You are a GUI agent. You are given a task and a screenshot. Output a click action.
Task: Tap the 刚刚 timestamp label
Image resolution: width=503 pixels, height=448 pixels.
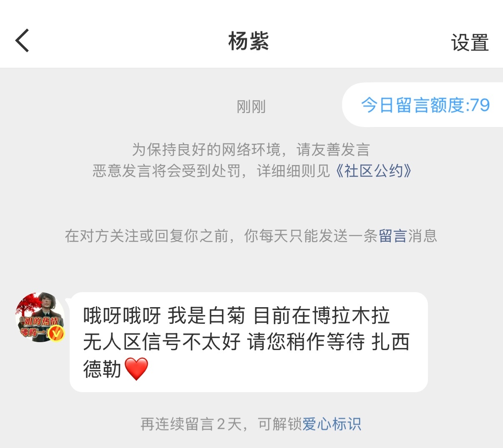(x=251, y=107)
